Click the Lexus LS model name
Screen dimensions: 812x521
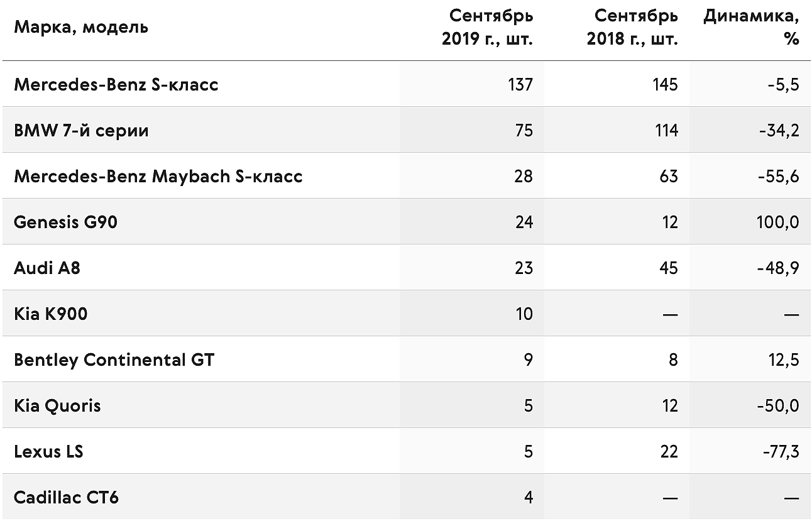[x=48, y=451]
